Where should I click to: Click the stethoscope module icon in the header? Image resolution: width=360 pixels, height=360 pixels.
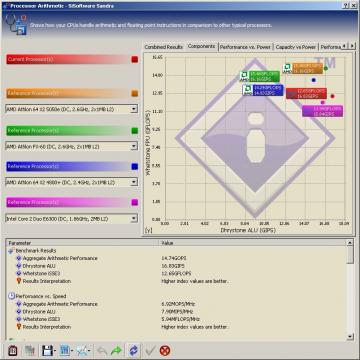tap(16, 24)
